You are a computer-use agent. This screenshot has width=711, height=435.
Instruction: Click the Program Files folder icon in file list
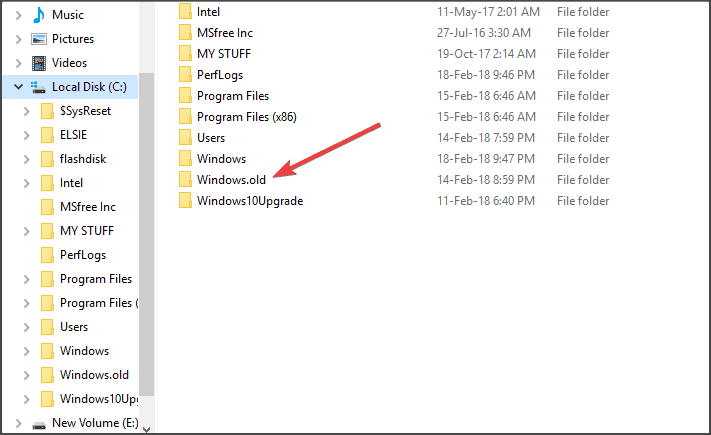click(185, 96)
